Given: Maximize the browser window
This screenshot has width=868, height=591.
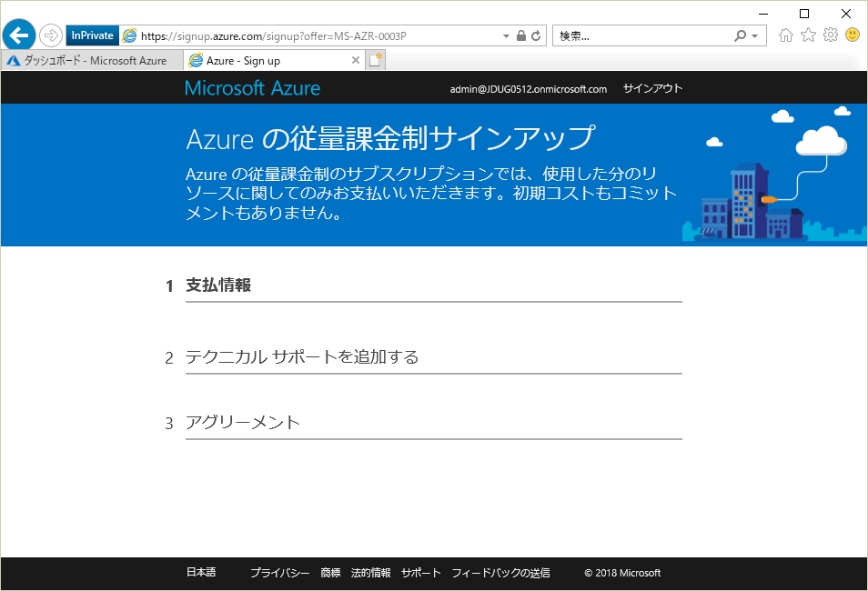Looking at the screenshot, I should coord(804,14).
